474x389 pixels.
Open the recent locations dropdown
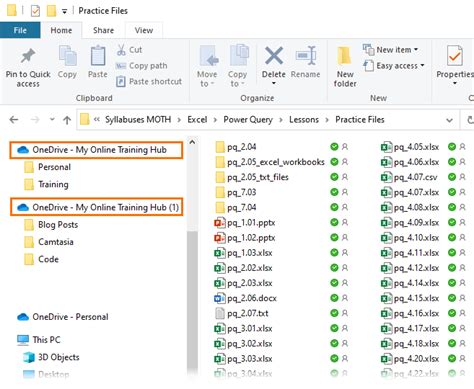[x=52, y=119]
